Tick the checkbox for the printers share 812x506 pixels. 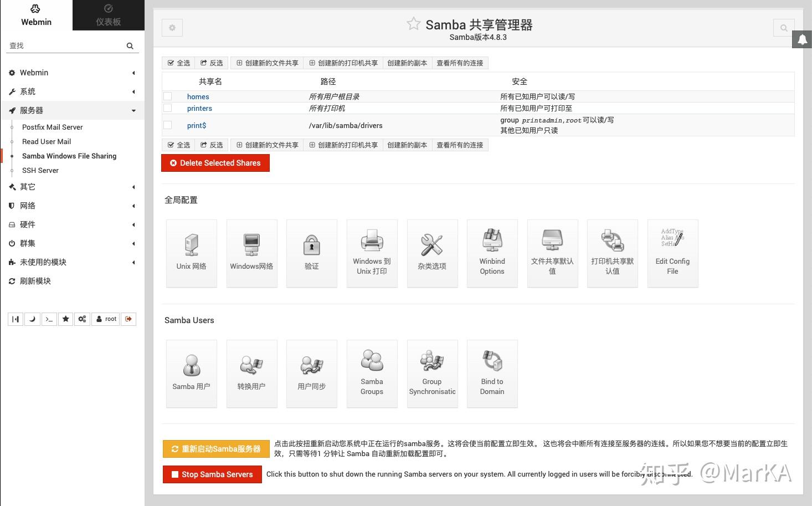click(168, 108)
